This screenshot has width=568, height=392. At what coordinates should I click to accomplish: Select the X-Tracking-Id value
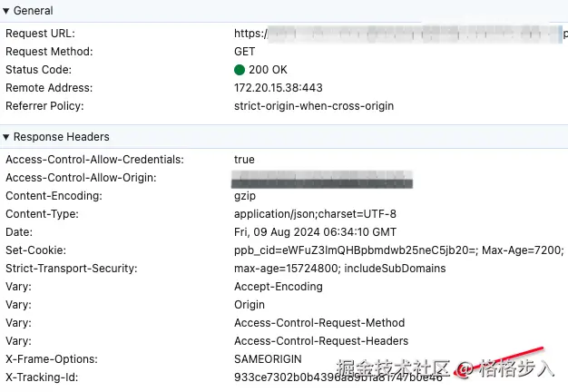(x=338, y=377)
